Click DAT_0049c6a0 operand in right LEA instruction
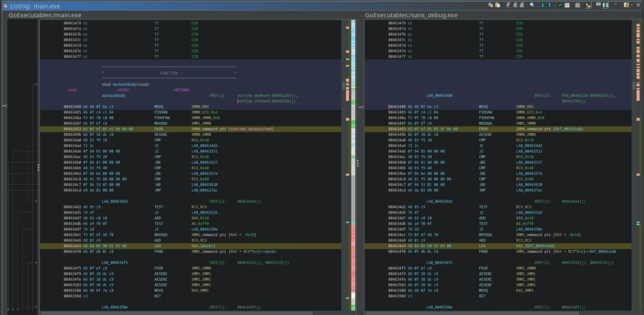 coord(540,246)
